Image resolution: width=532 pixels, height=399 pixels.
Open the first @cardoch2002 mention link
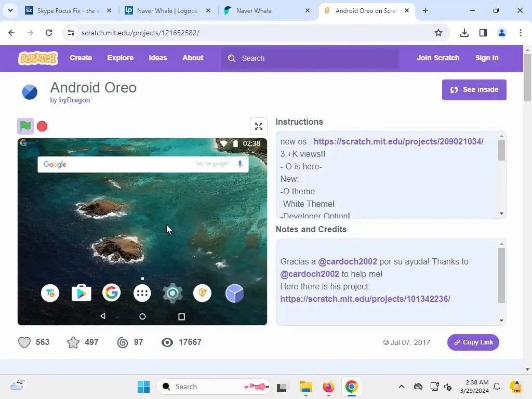tap(348, 262)
